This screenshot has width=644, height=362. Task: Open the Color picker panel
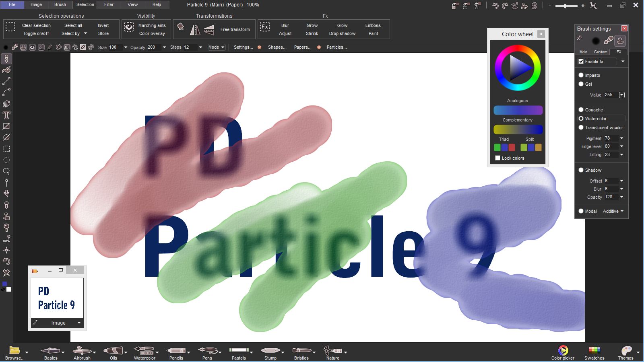tap(563, 352)
